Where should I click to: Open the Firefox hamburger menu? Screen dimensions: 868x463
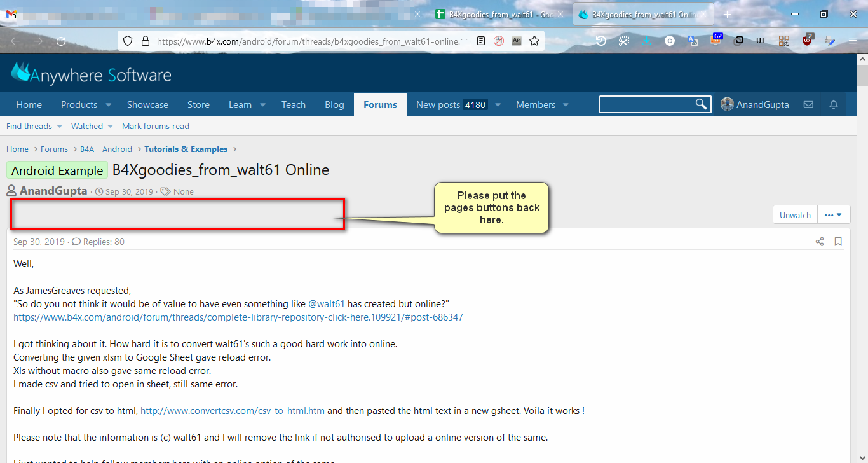(x=853, y=41)
